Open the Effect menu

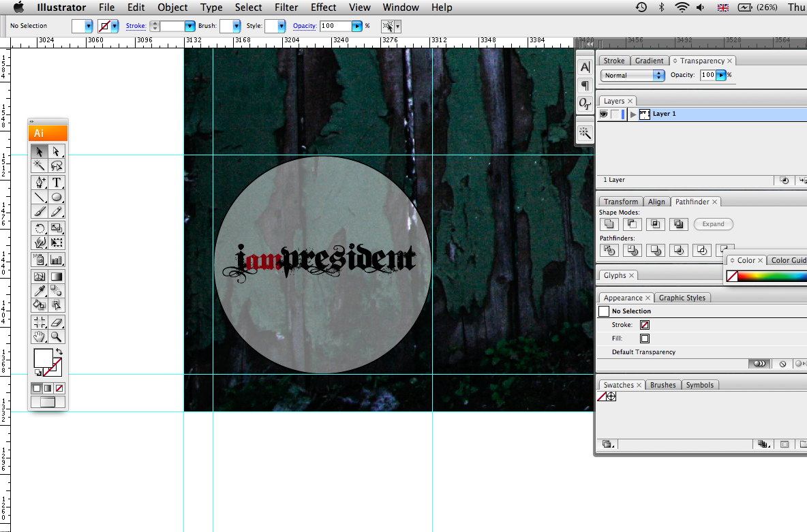[323, 7]
